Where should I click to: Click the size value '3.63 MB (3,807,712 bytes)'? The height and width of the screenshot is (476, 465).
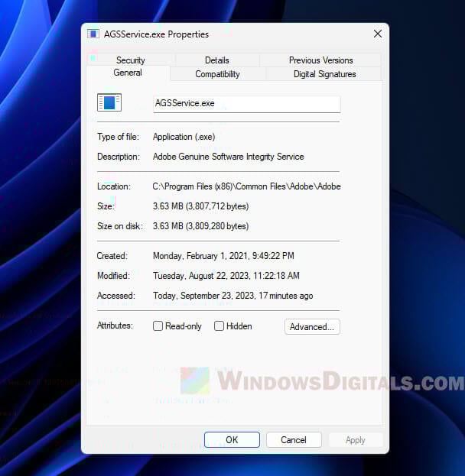(x=200, y=206)
